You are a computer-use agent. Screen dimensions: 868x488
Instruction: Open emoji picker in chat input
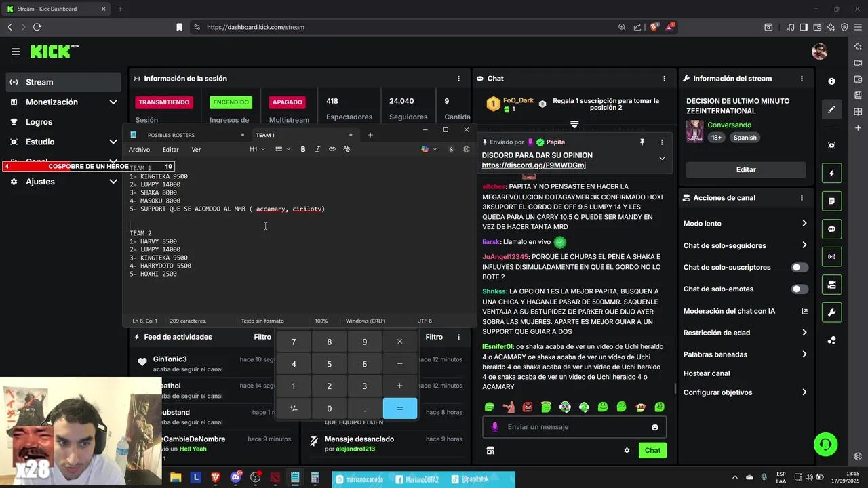[655, 427]
